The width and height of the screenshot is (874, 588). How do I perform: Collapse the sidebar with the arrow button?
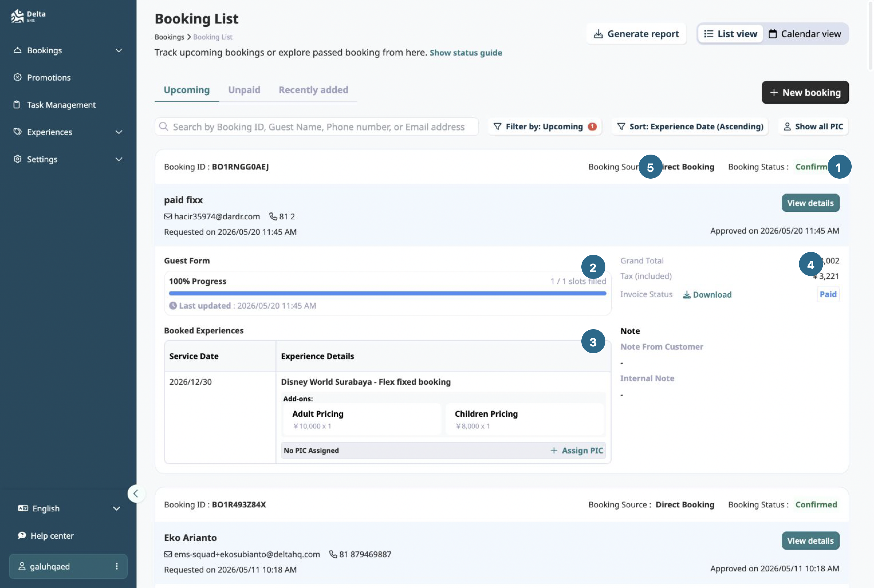coord(136,494)
